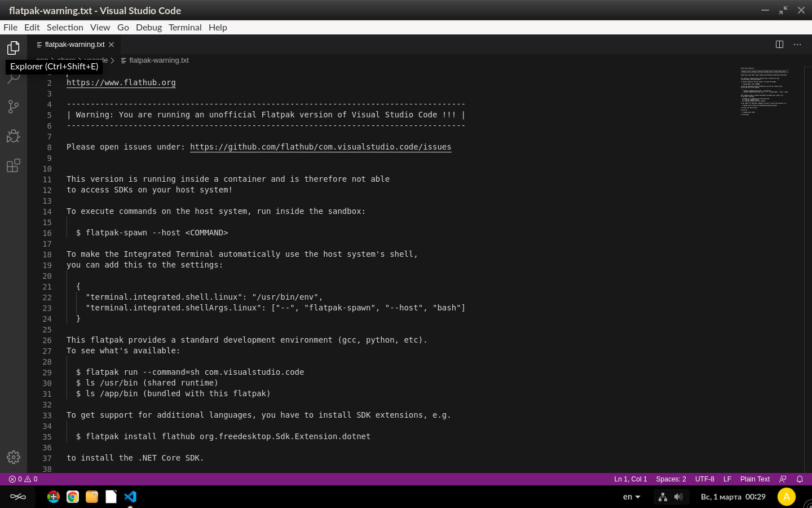Click the volume speaker icon in the tray

[678, 497]
